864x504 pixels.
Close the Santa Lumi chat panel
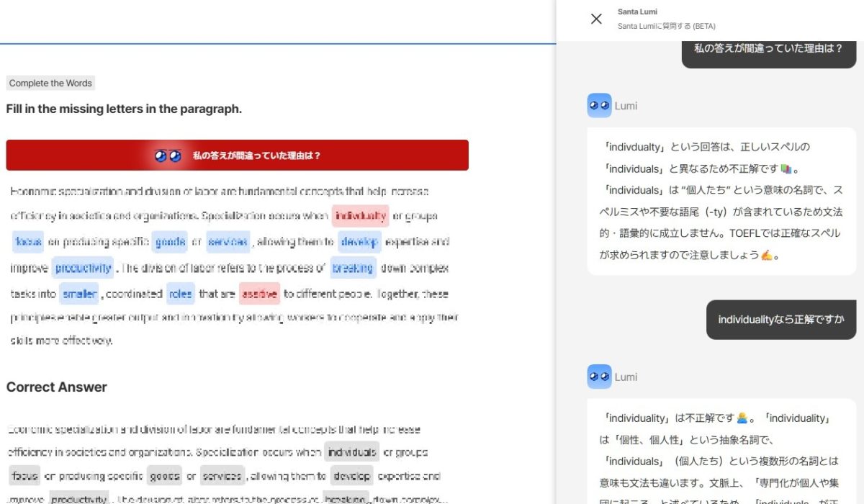[x=596, y=19]
